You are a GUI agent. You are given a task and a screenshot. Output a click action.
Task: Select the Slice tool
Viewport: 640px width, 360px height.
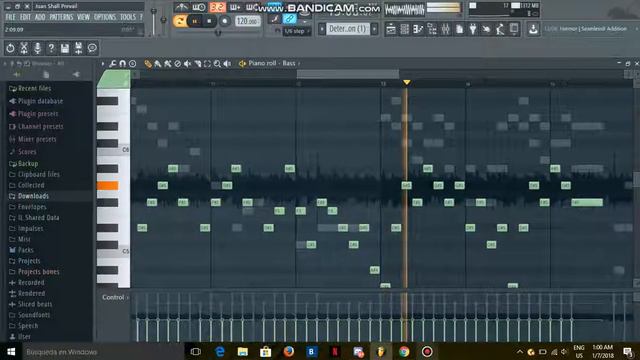coord(198,64)
